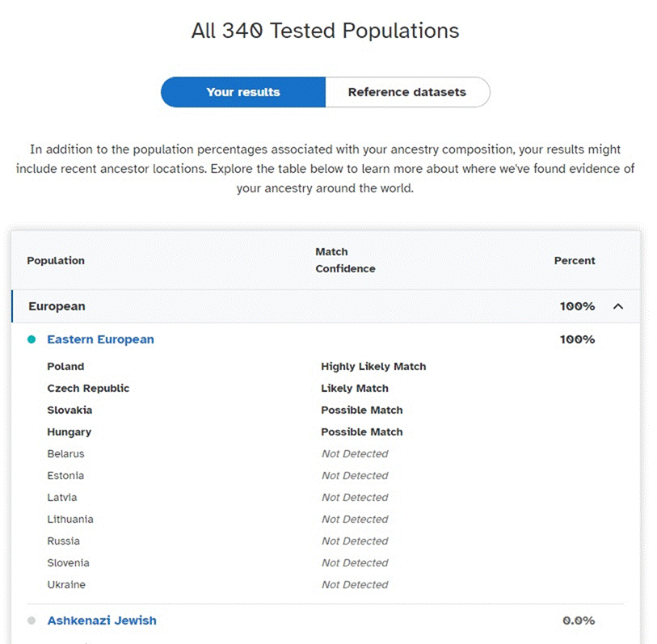Click the gray Ashkenazi Jewish dot
Viewport: 657px width, 644px height.
tap(32, 621)
